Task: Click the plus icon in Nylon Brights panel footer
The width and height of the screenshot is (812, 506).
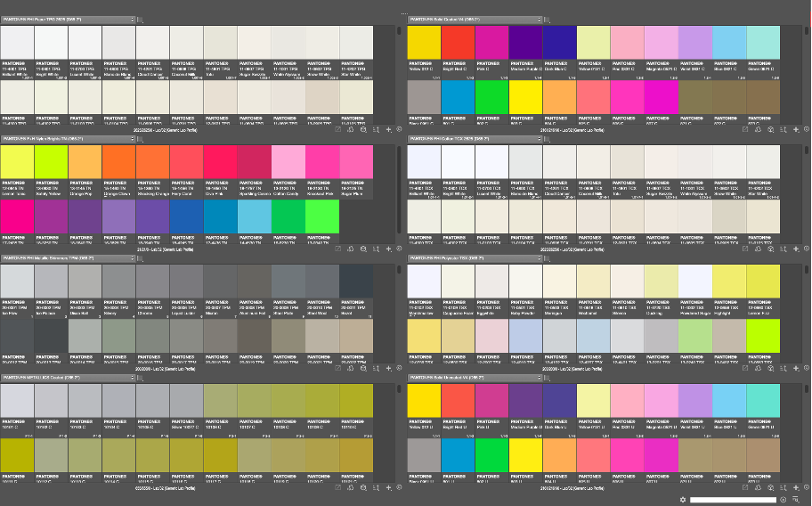Action: click(389, 249)
